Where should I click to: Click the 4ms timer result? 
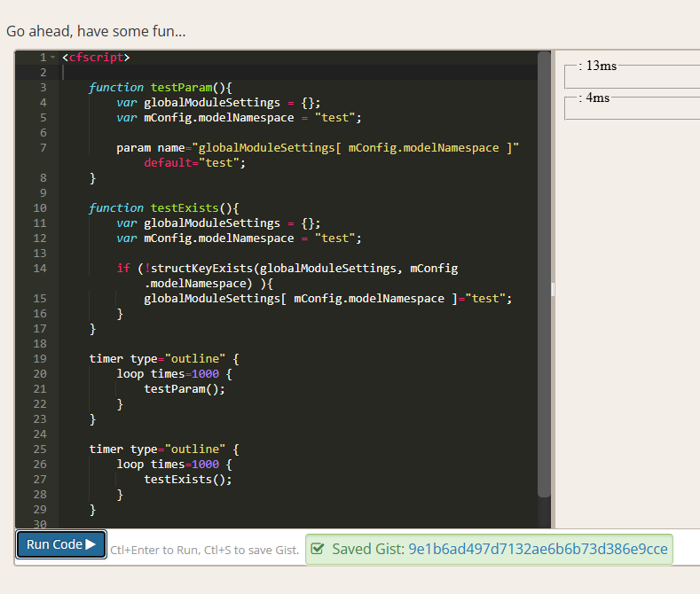(594, 98)
